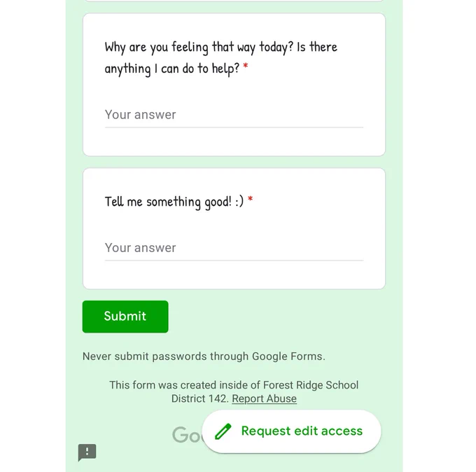Click the red asterisk after "something good! :)"
This screenshot has height=472, width=476.
[251, 200]
